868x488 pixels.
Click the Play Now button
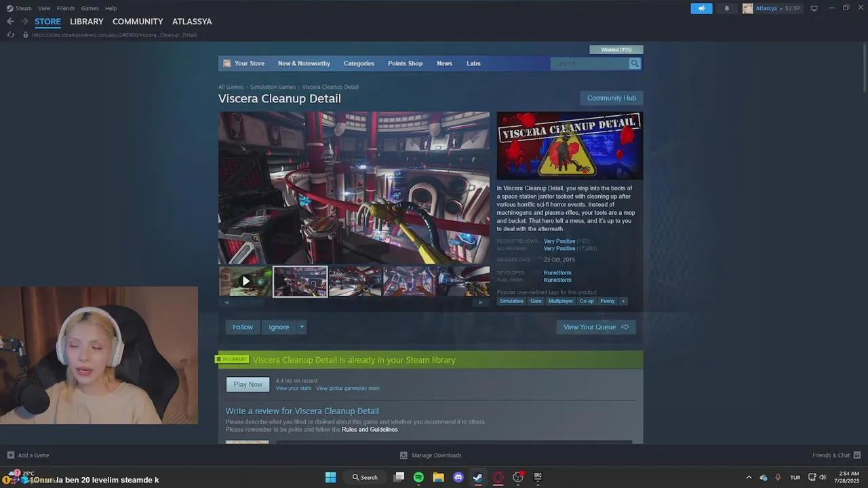[248, 384]
